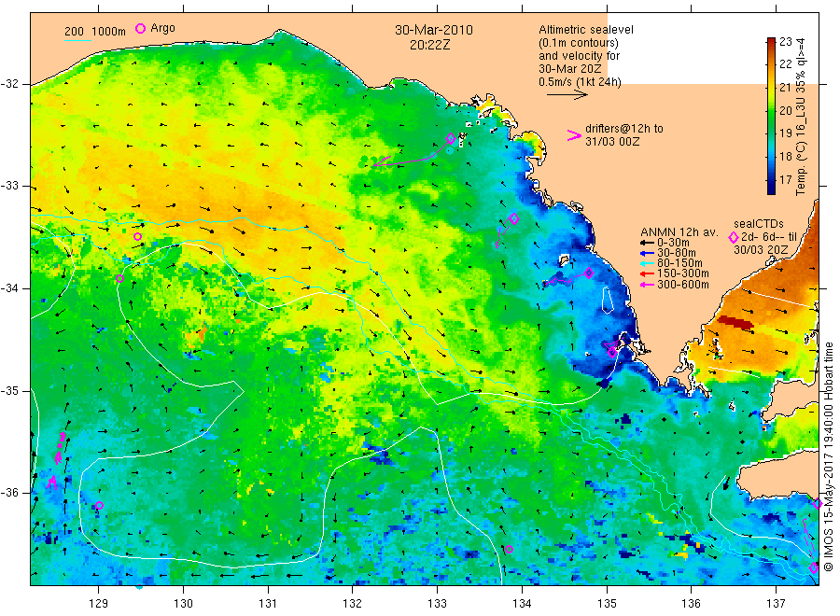Click the 0.5m/s reference velocity arrow

[567, 95]
